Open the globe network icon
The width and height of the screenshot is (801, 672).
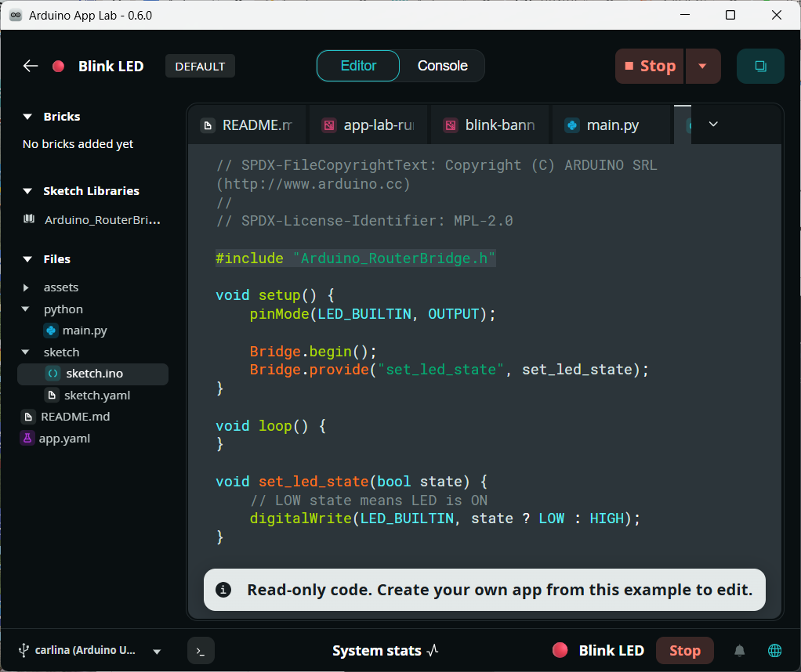tap(774, 651)
